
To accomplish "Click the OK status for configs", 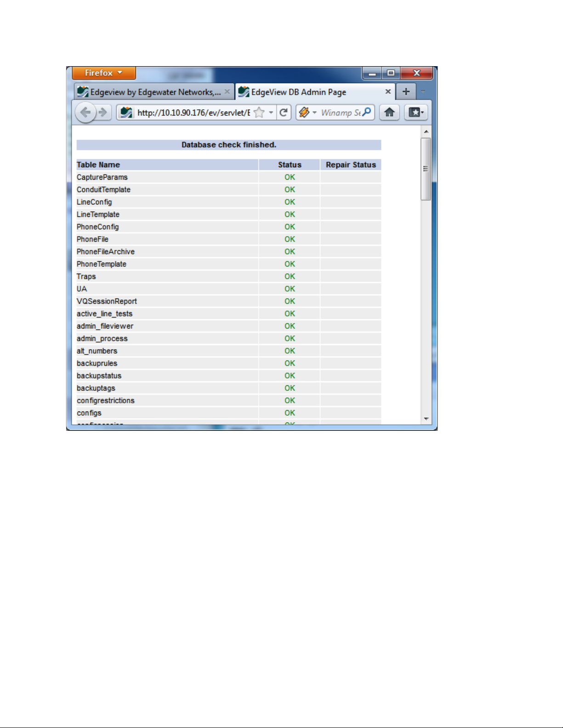I will pos(290,413).
